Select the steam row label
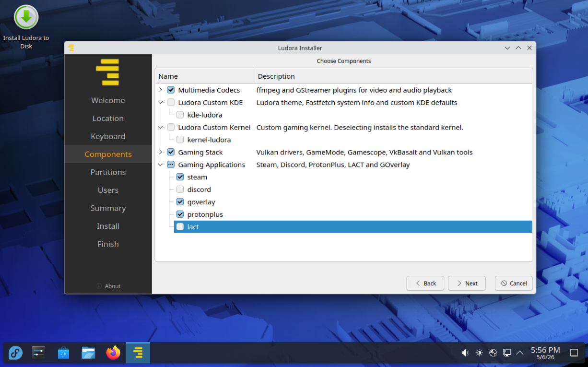This screenshot has width=588, height=367. 197,177
